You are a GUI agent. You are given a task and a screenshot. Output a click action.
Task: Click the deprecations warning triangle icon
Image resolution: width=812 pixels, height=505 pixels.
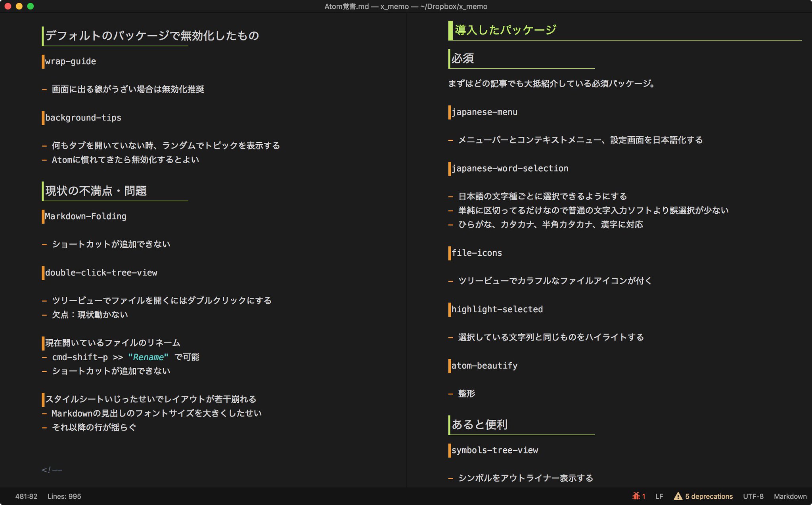click(x=678, y=496)
